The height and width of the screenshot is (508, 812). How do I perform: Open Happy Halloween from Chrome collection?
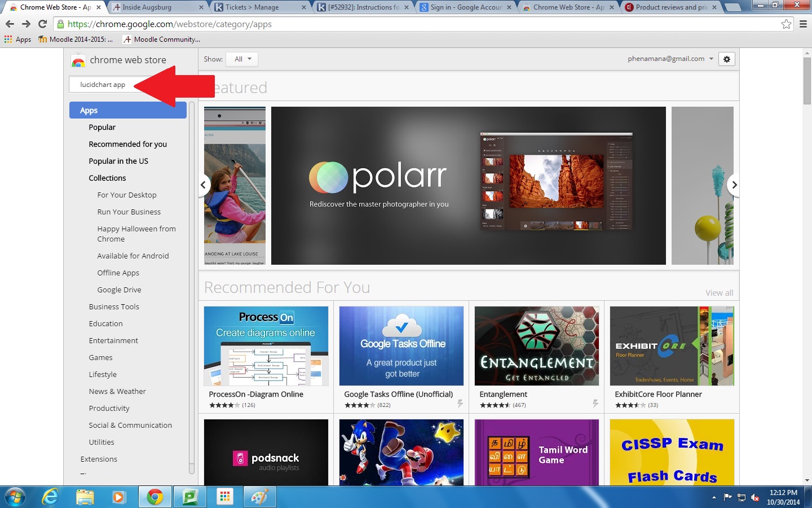click(x=136, y=234)
